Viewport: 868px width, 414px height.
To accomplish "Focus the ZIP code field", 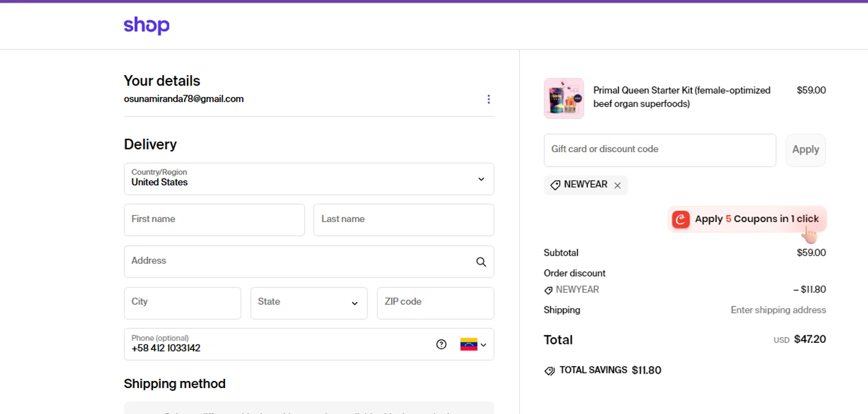I will (x=435, y=303).
